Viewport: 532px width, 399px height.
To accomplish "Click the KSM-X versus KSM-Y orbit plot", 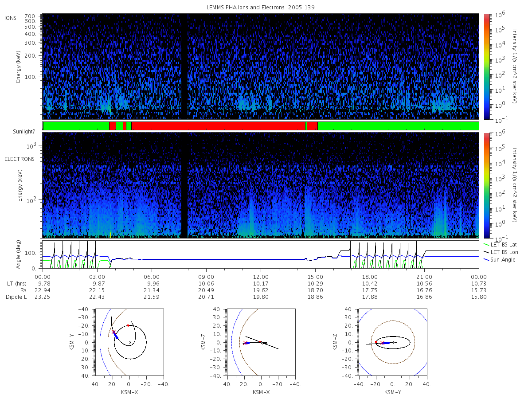I will [129, 342].
